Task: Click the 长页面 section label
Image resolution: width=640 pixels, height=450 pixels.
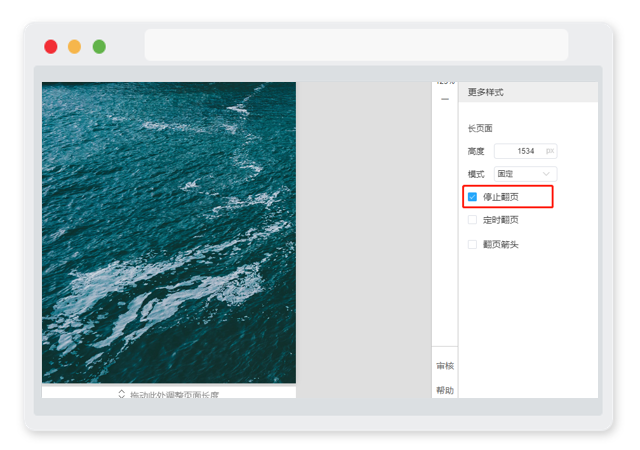Action: [x=480, y=128]
